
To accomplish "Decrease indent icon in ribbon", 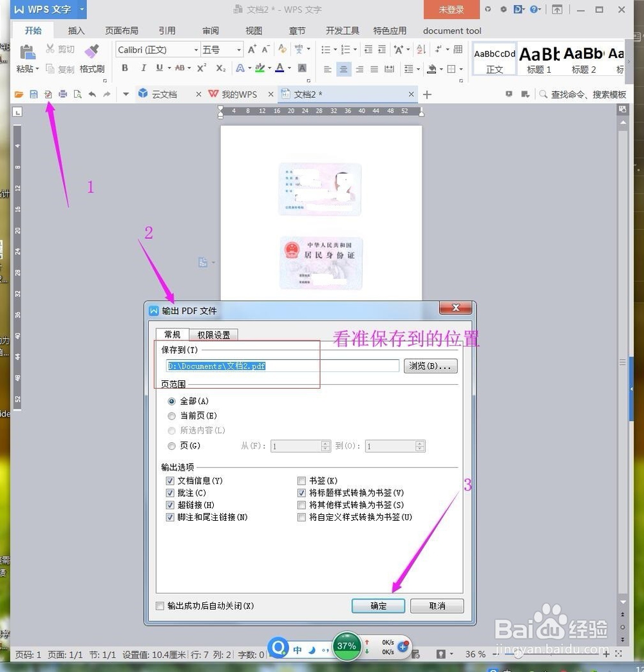I will click(368, 50).
